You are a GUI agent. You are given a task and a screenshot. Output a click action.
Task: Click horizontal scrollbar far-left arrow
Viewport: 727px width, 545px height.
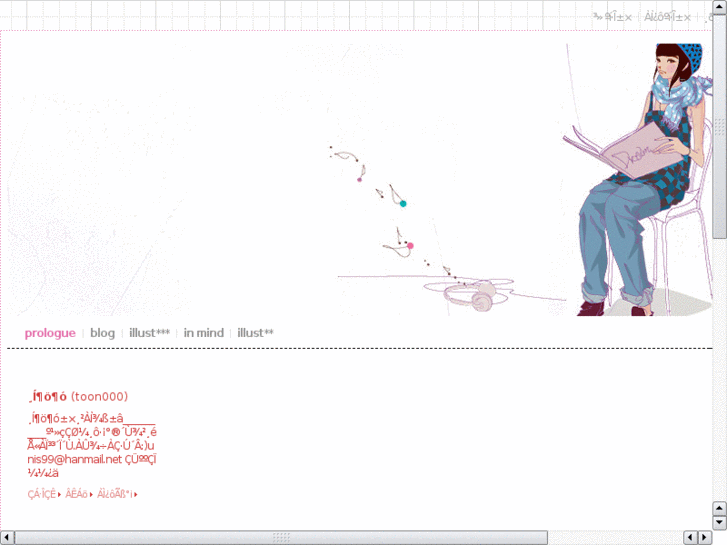7,538
